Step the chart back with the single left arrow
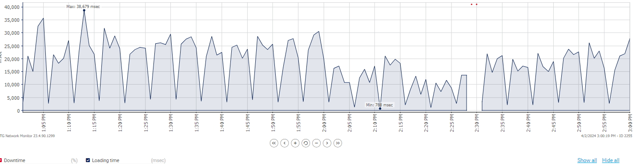 pos(284,143)
